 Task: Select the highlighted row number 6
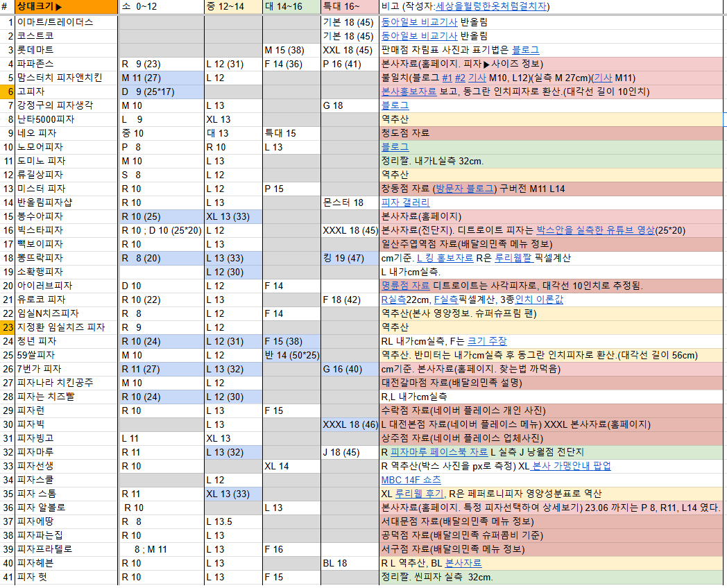tap(8, 92)
